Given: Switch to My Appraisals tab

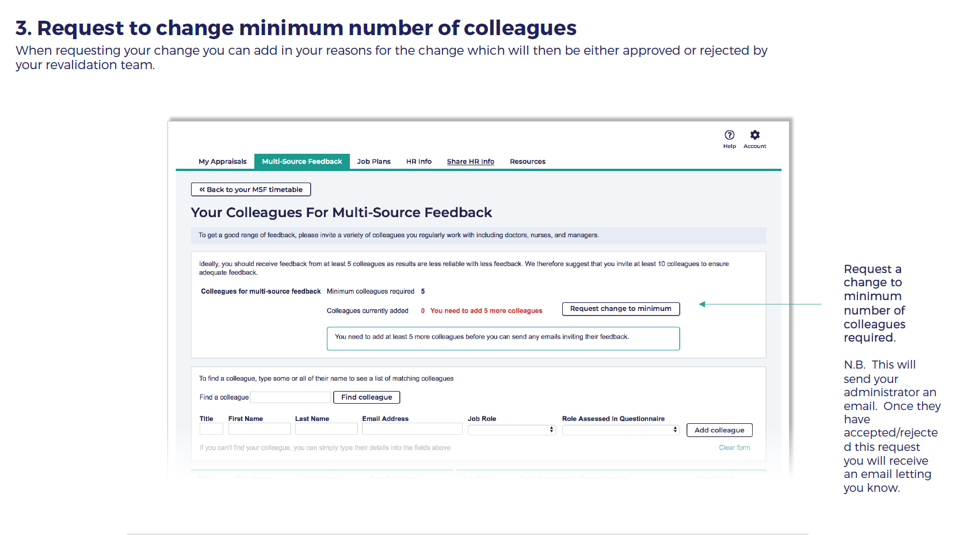Looking at the screenshot, I should coord(222,162).
